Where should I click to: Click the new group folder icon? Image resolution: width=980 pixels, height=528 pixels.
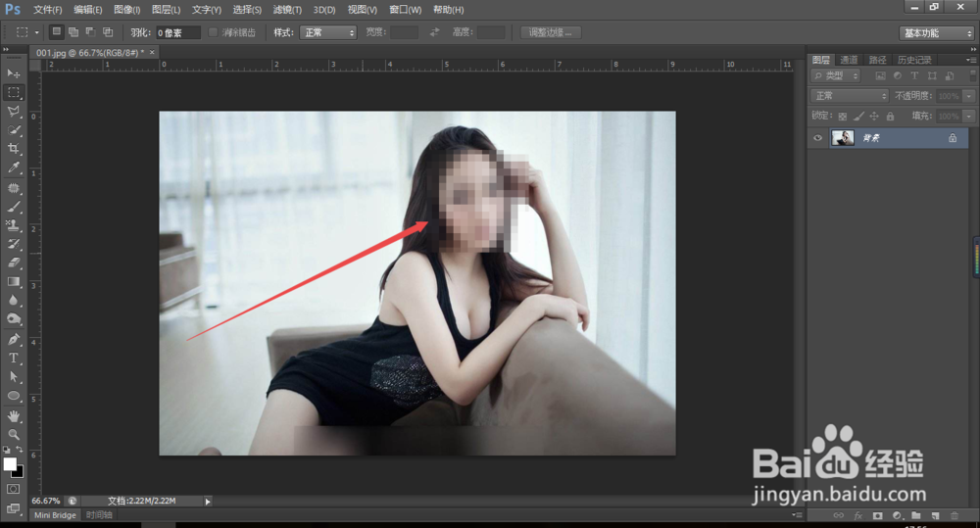coord(915,515)
